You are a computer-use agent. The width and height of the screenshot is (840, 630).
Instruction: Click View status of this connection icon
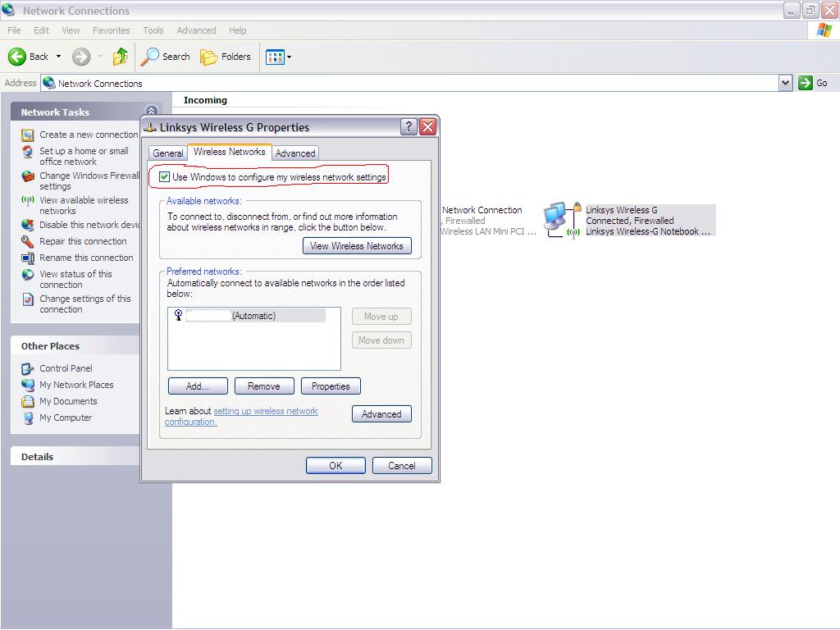28,274
